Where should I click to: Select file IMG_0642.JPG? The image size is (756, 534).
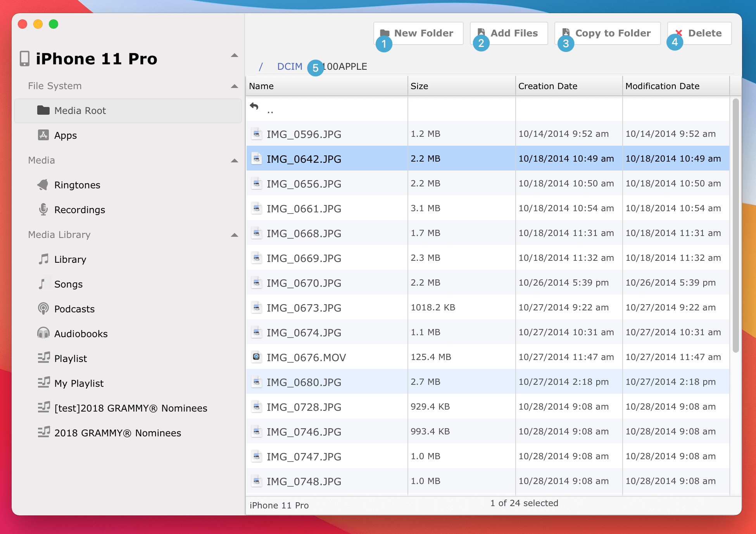click(x=488, y=158)
